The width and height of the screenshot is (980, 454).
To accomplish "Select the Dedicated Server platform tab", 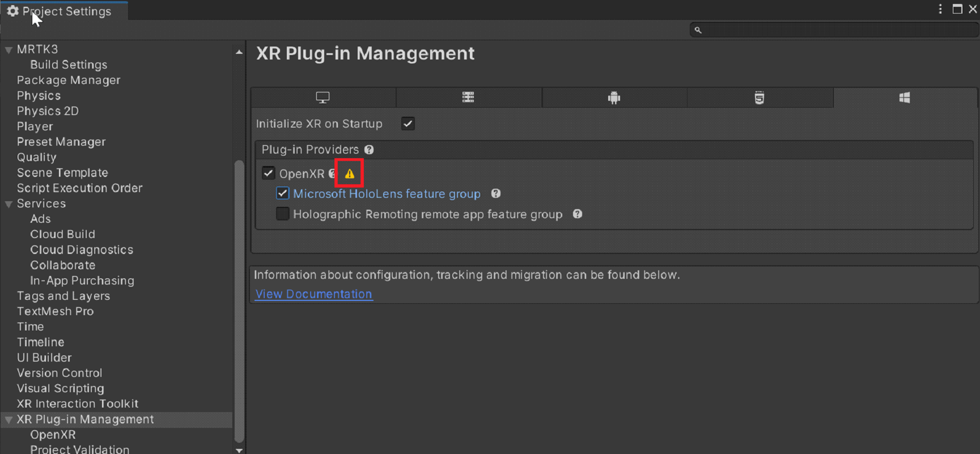I will pyautogui.click(x=468, y=97).
